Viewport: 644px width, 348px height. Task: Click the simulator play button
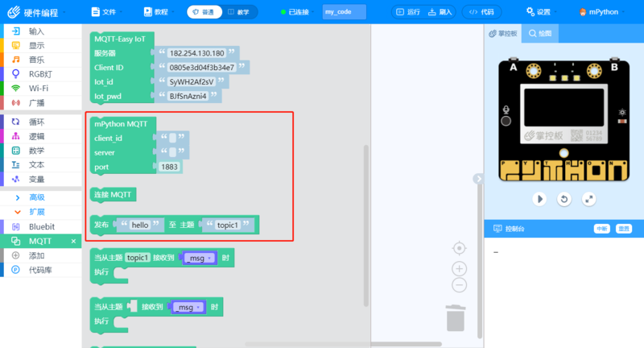pos(540,198)
